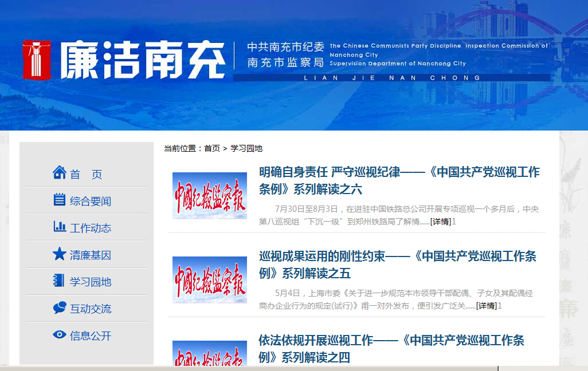Click 详情 link for the 7月30日 article summary
This screenshot has width=588, height=371.
click(441, 222)
